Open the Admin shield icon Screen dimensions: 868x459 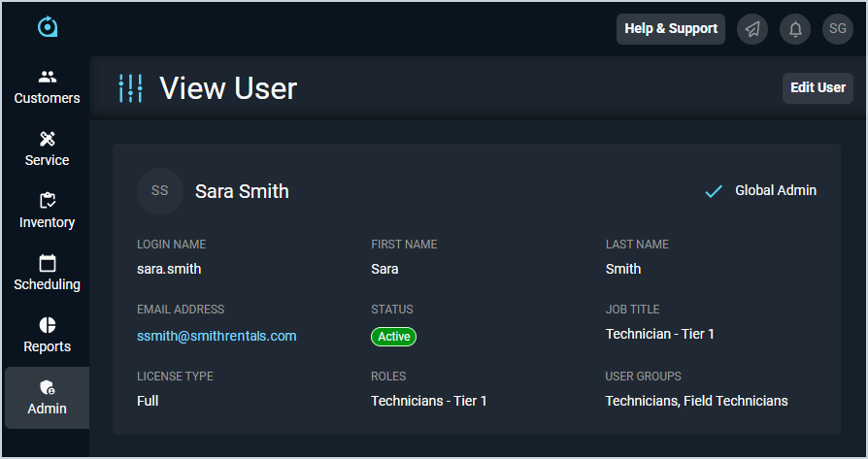[x=47, y=387]
